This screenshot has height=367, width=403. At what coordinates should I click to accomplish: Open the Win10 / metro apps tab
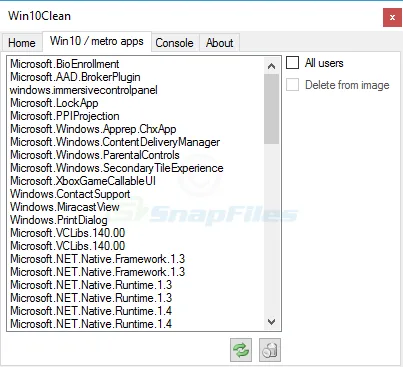coord(97,41)
